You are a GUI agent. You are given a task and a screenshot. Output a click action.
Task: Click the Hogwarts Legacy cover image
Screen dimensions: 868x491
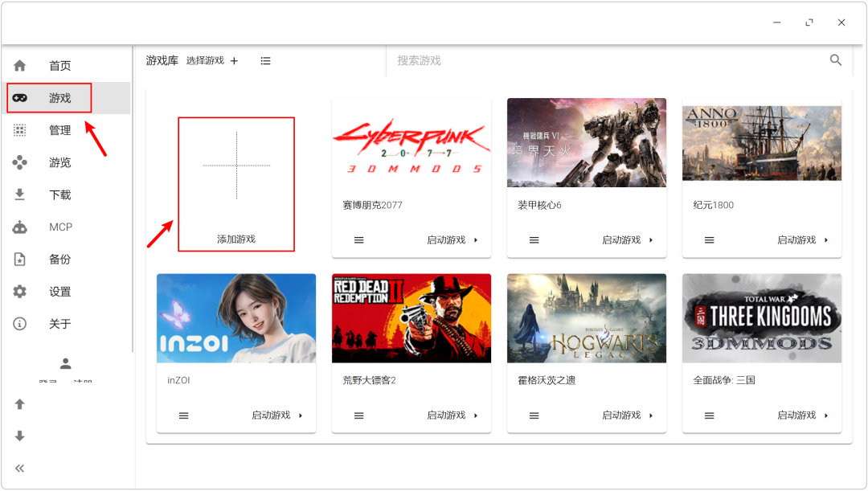[587, 318]
